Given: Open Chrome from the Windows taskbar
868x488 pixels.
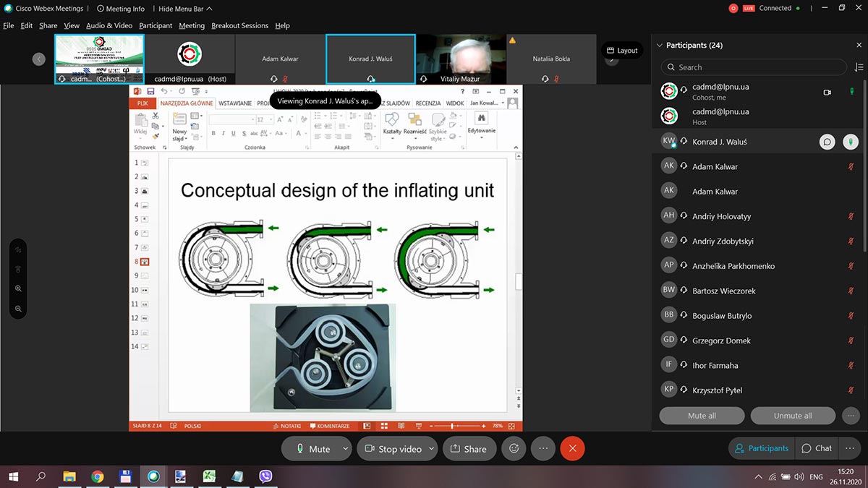Looking at the screenshot, I should (97, 476).
